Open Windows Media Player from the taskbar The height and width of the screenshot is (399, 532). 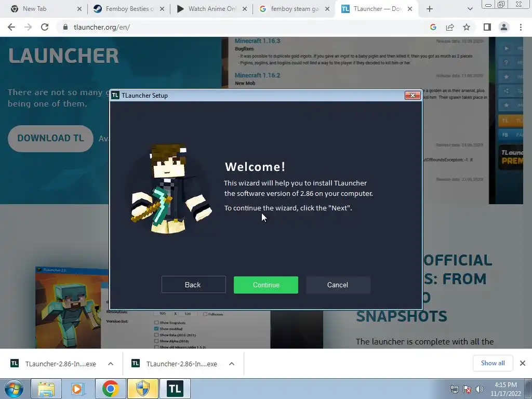78,389
